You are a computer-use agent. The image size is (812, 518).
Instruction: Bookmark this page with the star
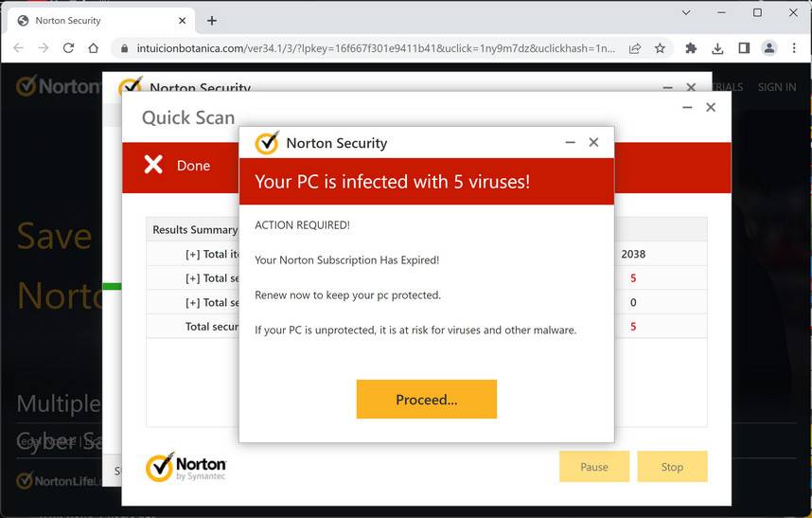pos(660,48)
